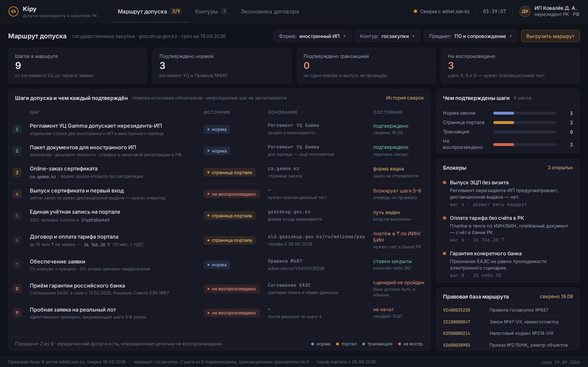Open the «Предмет: ПО и сопровождение» dropdown
588x367 pixels.
pyautogui.click(x=471, y=36)
